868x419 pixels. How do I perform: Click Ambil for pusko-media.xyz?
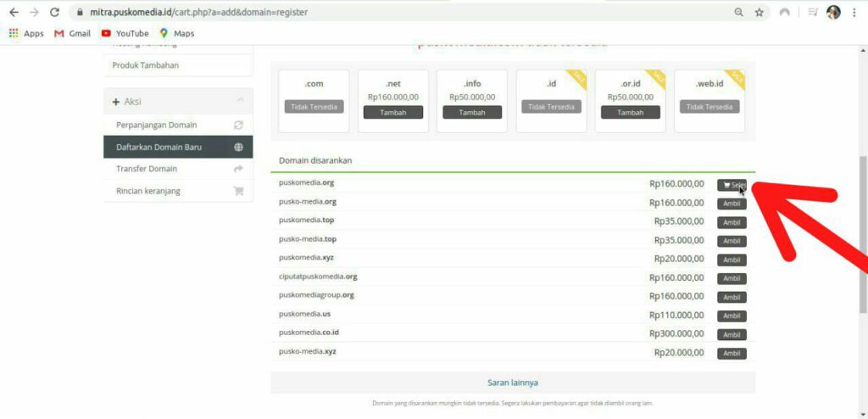(732, 354)
